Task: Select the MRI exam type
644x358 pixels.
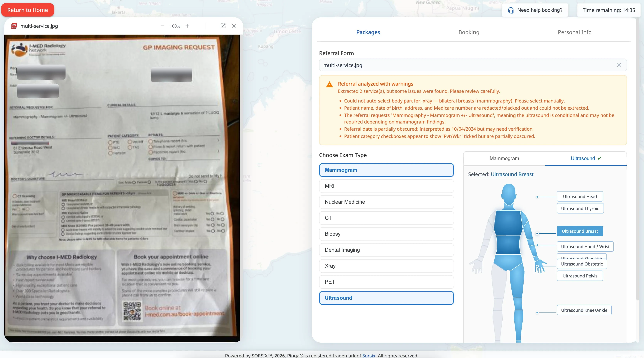Action: tap(386, 186)
